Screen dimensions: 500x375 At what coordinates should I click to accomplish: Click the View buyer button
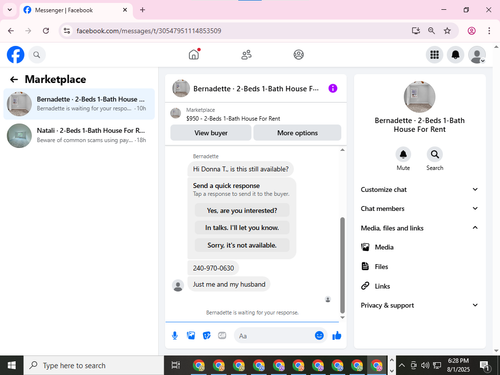(x=211, y=133)
